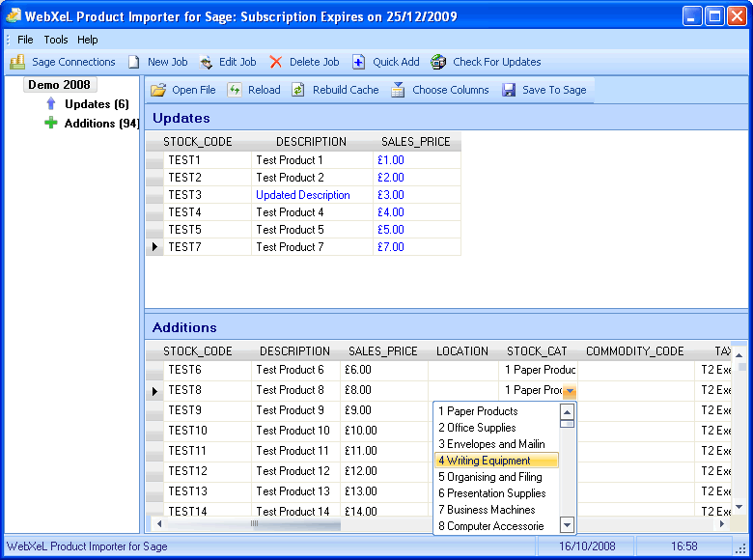Click 16/10/2008 date in status bar

[x=587, y=546]
